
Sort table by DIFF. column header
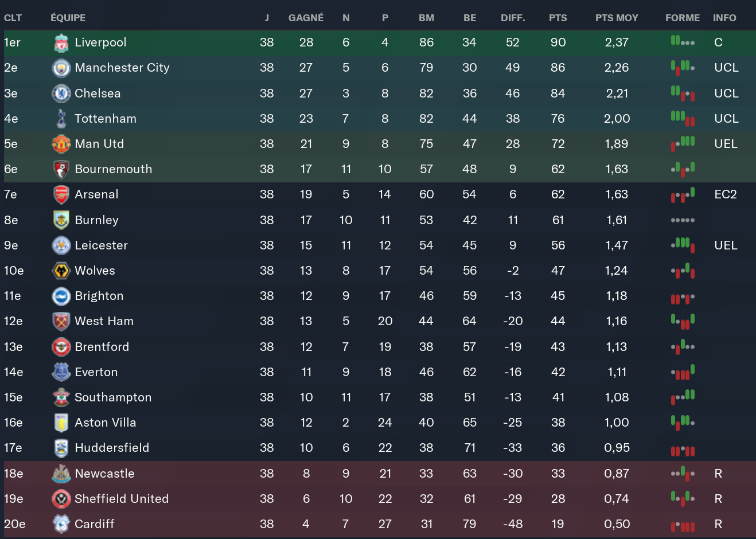513,18
